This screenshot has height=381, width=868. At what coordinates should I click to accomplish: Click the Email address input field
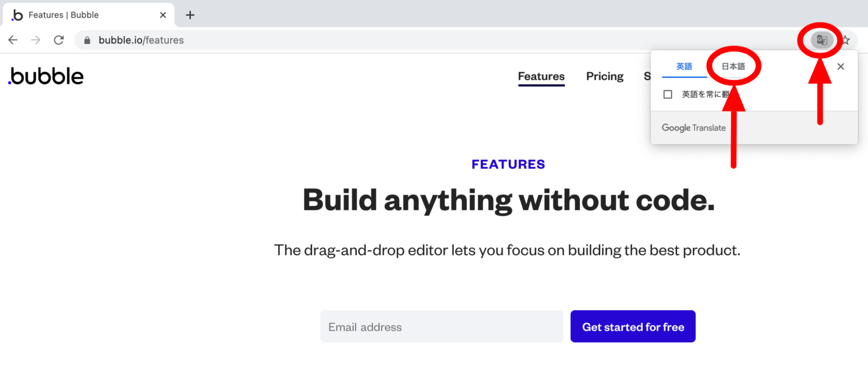[x=441, y=326]
